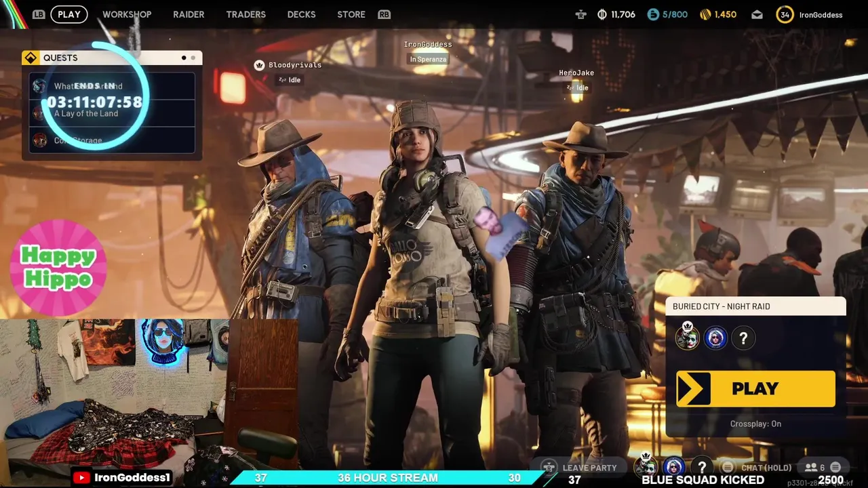Click the ENDS IN countdown timer ring
This screenshot has width=868, height=488.
(x=94, y=97)
